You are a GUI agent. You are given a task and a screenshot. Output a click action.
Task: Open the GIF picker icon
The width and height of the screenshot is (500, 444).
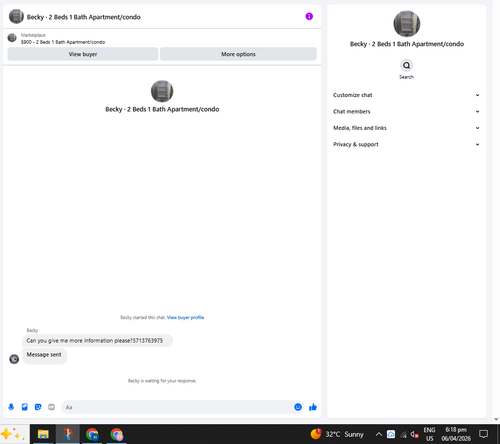coord(51,407)
